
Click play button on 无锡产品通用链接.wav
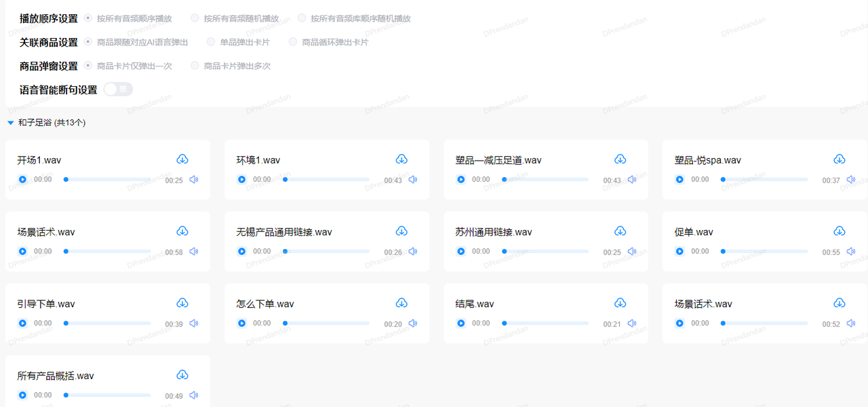241,252
